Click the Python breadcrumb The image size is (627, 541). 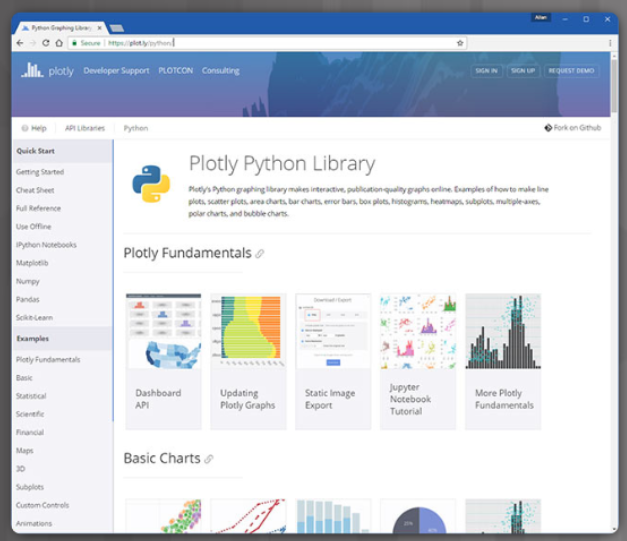(136, 128)
